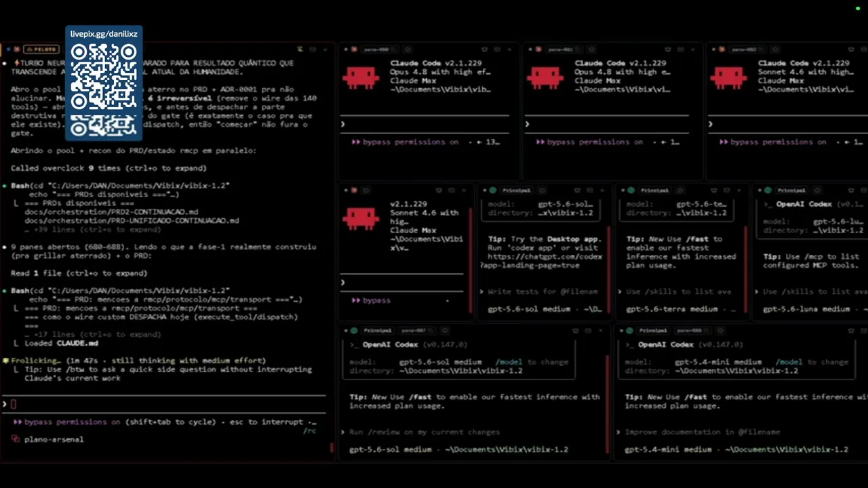The height and width of the screenshot is (488, 868).
Task: Click the 'plano-arsenal' status line
Action: (x=54, y=439)
